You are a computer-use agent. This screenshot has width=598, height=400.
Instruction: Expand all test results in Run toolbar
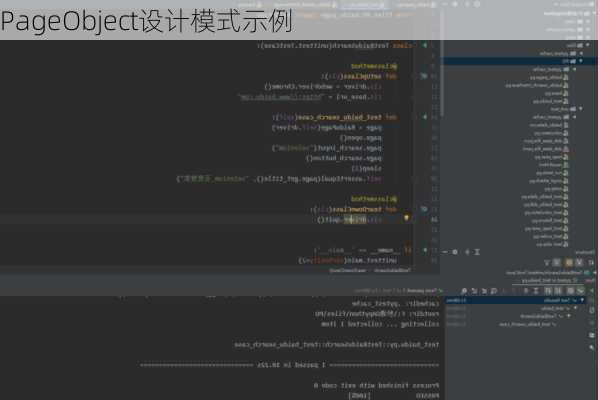[x=536, y=291]
